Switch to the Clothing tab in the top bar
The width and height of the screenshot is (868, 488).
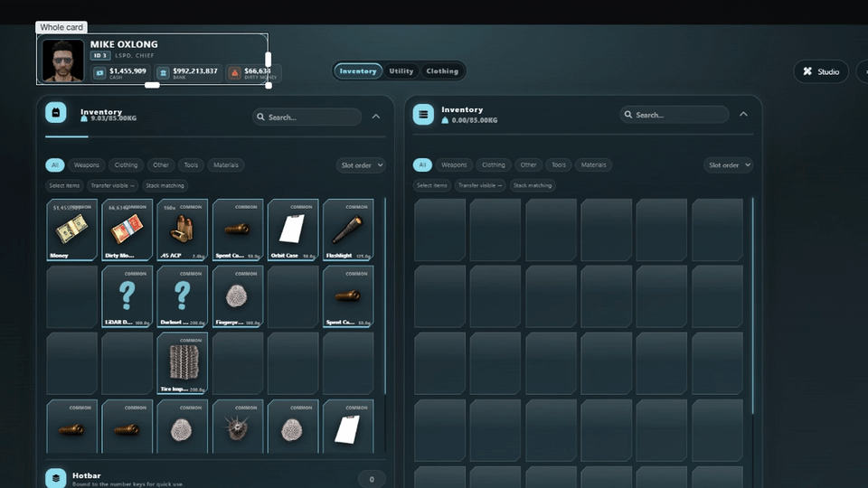[x=442, y=71]
